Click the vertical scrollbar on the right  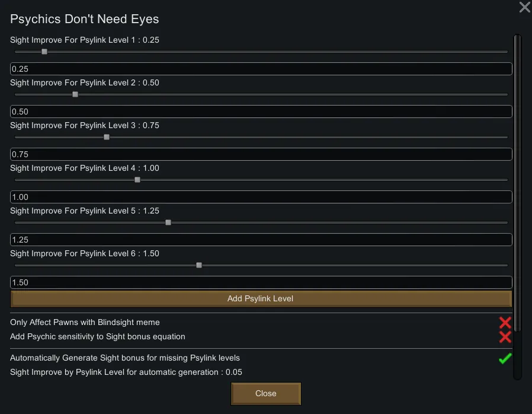[x=517, y=178]
